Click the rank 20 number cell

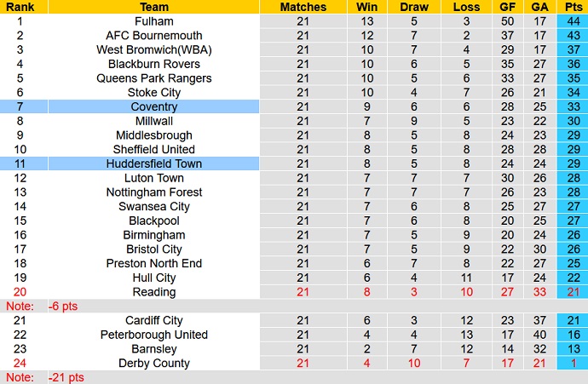18,292
